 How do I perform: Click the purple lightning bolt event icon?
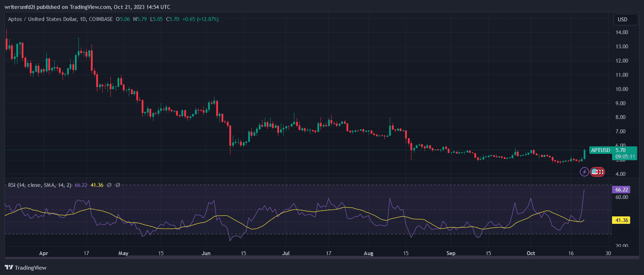(x=584, y=172)
